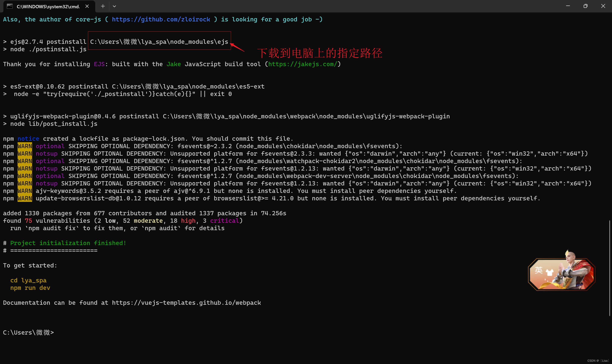Click the 'cd lya_spa' command text
This screenshot has height=364, width=612.
pyautogui.click(x=28, y=280)
